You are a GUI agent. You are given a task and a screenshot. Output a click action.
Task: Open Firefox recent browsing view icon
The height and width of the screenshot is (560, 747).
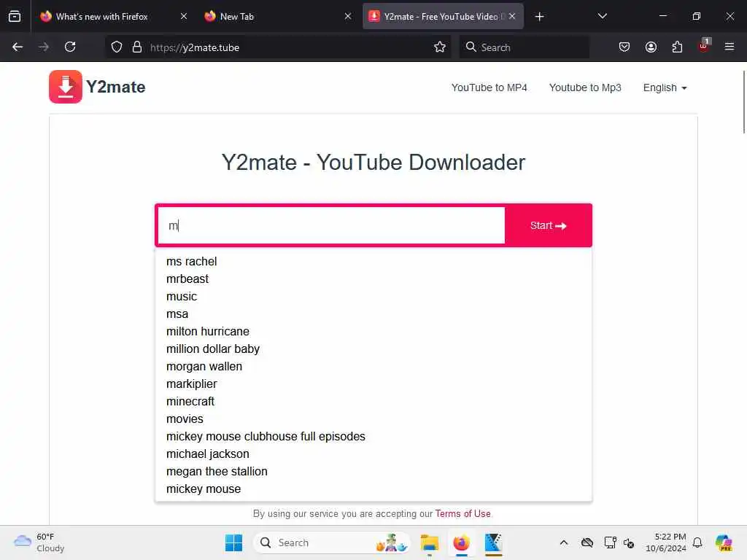tap(15, 16)
